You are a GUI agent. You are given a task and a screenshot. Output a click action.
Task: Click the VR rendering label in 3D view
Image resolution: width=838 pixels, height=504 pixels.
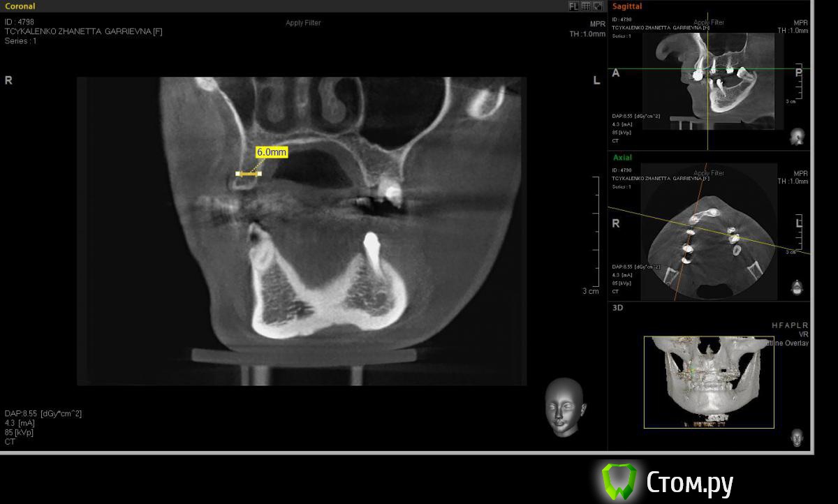tap(803, 334)
